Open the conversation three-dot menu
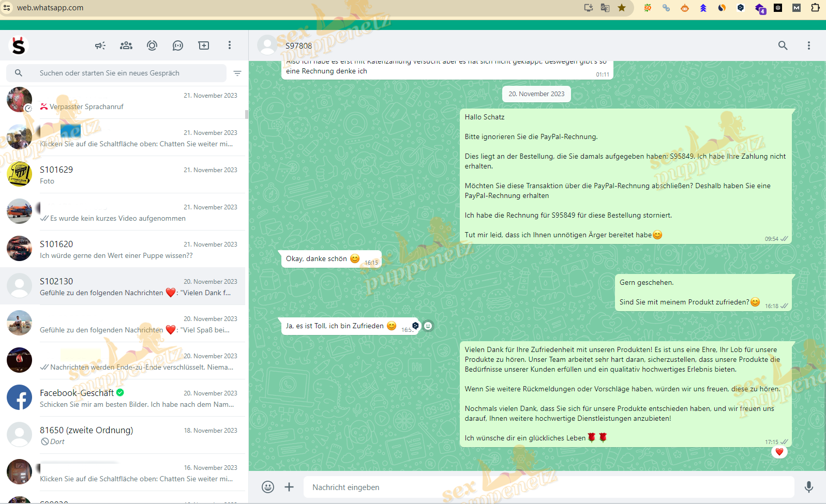This screenshot has height=504, width=826. click(x=808, y=45)
